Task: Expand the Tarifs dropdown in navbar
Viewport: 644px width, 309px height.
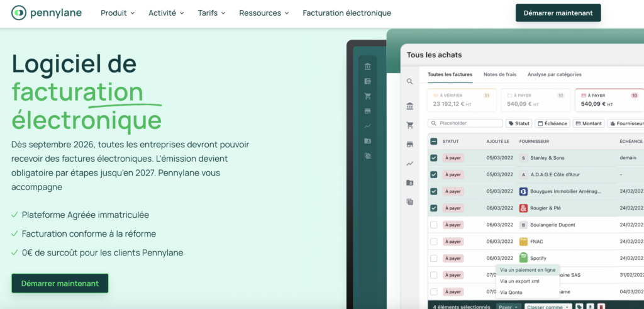Action: (212, 13)
